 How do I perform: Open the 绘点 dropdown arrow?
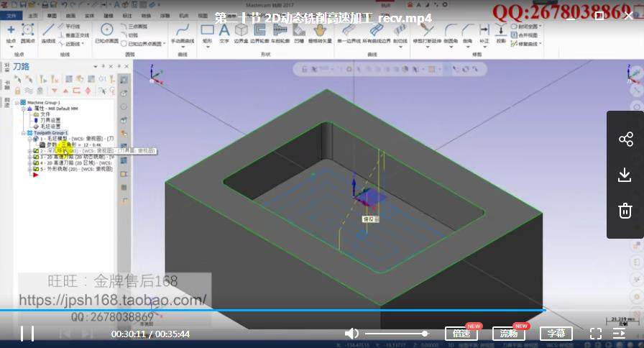11,46
